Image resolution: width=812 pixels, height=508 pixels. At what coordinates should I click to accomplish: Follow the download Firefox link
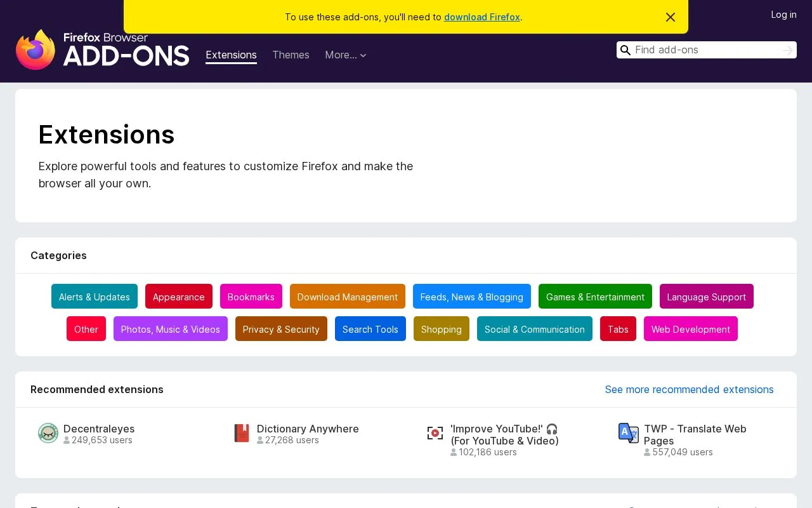point(482,17)
